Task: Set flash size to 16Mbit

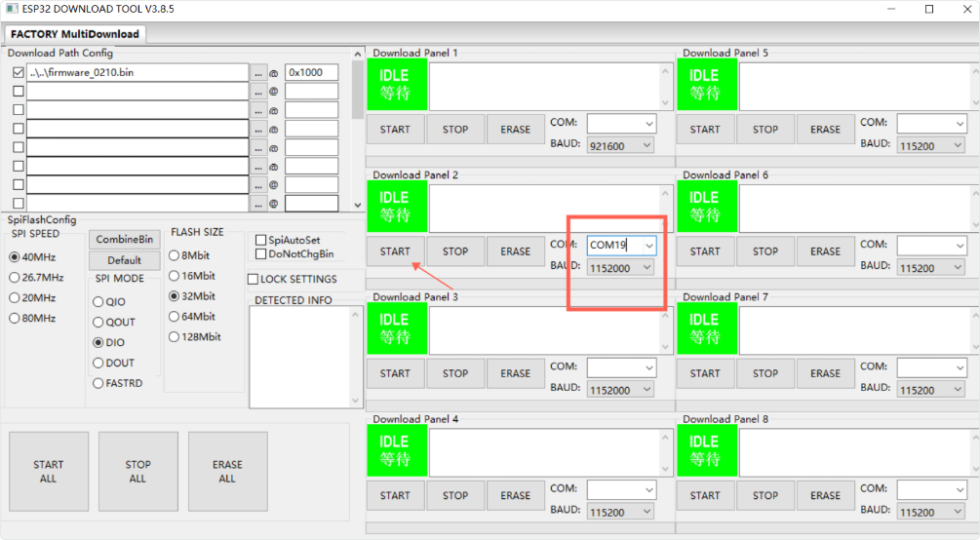Action: point(175,276)
